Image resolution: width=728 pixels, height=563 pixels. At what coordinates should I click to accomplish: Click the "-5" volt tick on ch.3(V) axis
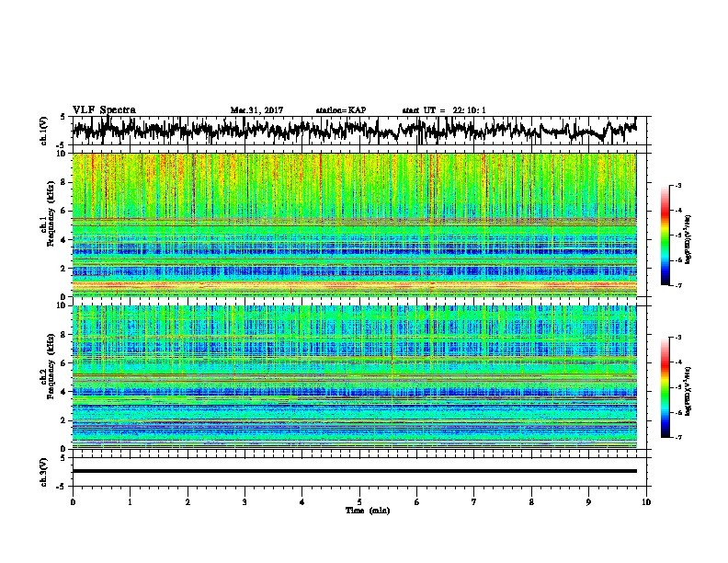tap(62, 487)
